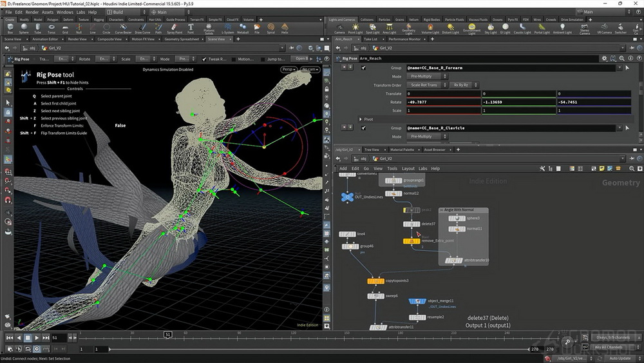644x363 pixels.
Task: Select the Null shelf tool
Action: point(79,28)
